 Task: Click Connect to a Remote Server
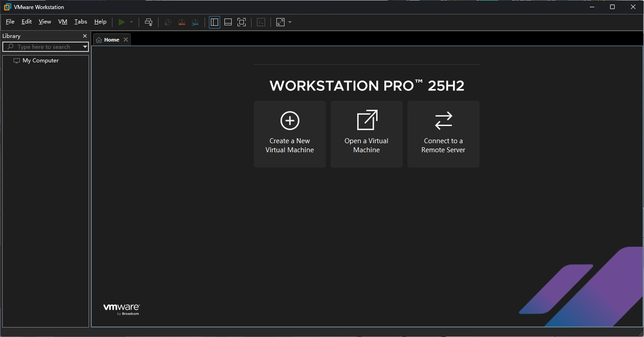(x=443, y=134)
